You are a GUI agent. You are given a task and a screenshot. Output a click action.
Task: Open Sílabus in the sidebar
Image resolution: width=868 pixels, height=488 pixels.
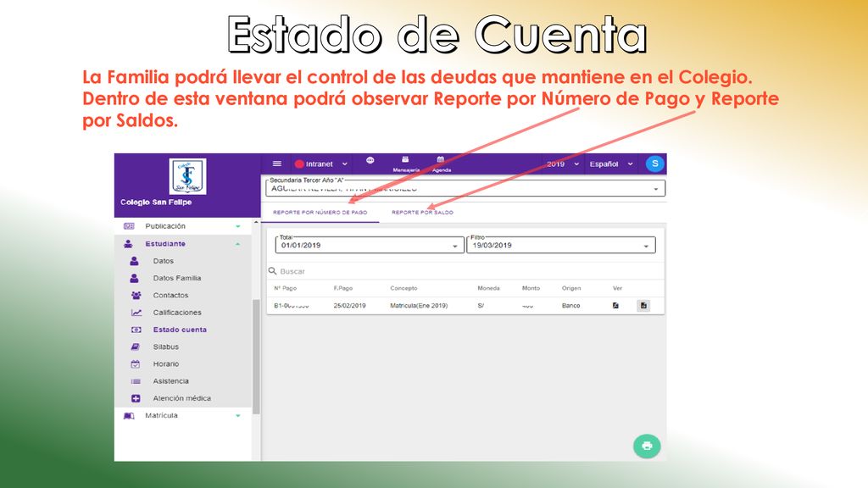166,347
